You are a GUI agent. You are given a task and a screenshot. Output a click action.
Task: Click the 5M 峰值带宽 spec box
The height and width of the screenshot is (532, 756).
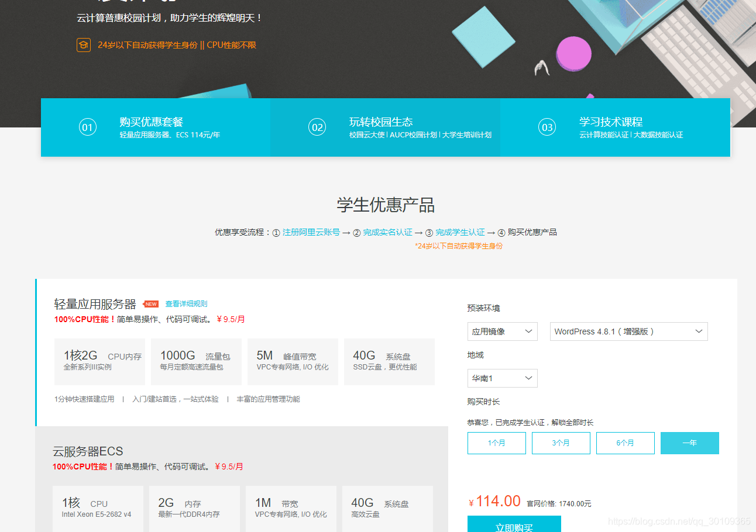[x=293, y=362]
